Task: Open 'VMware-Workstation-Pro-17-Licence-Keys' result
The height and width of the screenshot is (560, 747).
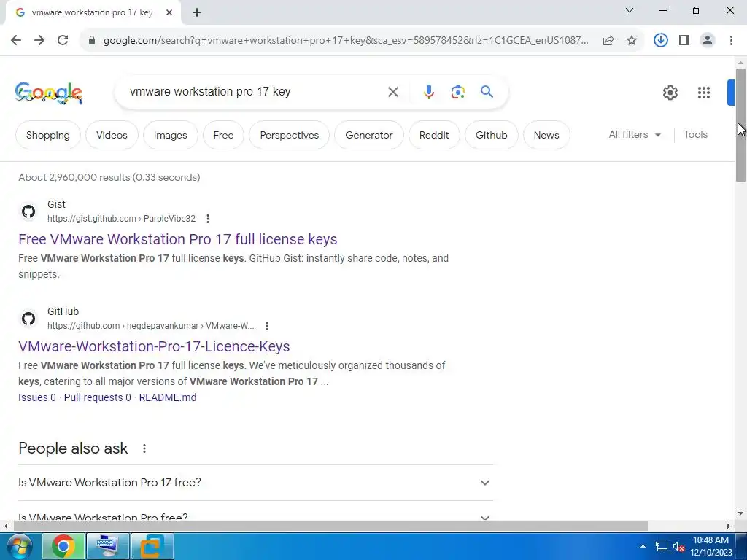Action: pos(154,346)
